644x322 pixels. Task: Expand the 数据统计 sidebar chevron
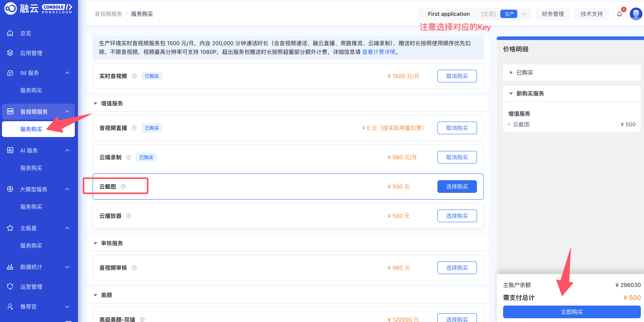pyautogui.click(x=67, y=267)
